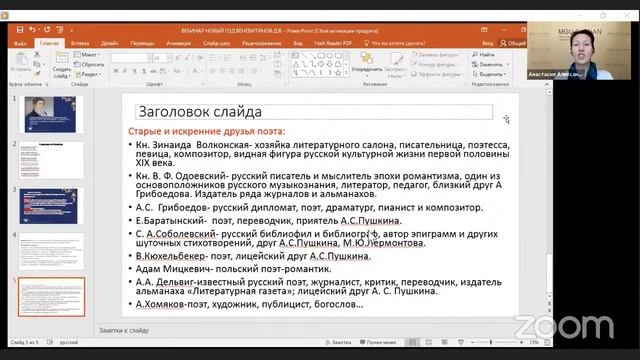The width and height of the screenshot is (640, 360).
Task: Click Найти find button
Action: pyautogui.click(x=483, y=54)
